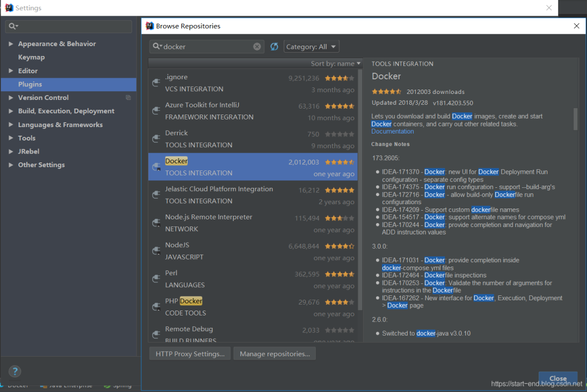The width and height of the screenshot is (587, 392).
Task: Open help via the question mark icon
Action: point(14,371)
